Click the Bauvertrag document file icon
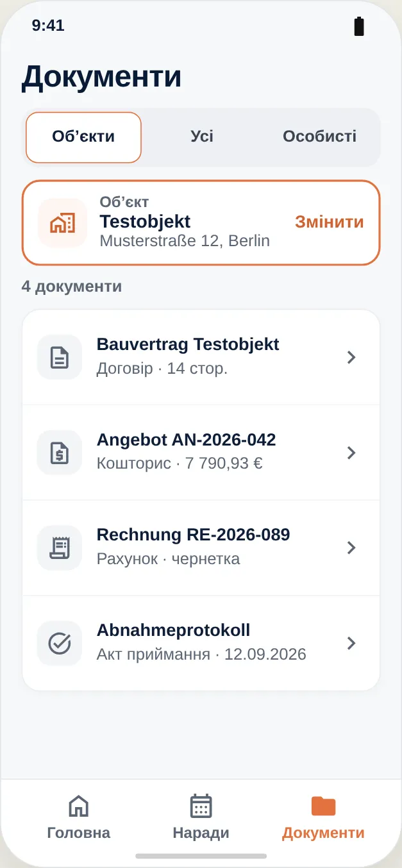The height and width of the screenshot is (868, 402). 60,357
